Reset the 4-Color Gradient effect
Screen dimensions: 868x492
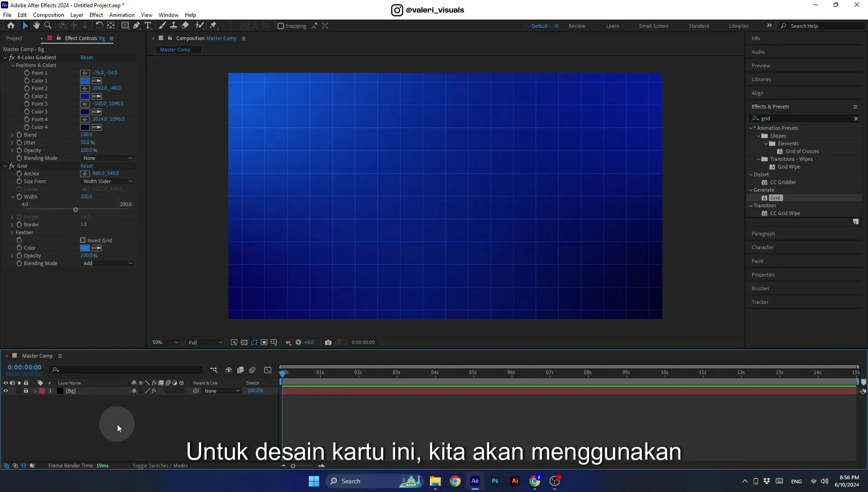pos(87,57)
